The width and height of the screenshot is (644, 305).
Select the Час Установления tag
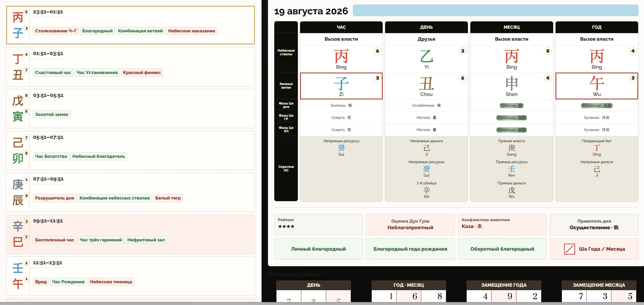click(x=97, y=73)
